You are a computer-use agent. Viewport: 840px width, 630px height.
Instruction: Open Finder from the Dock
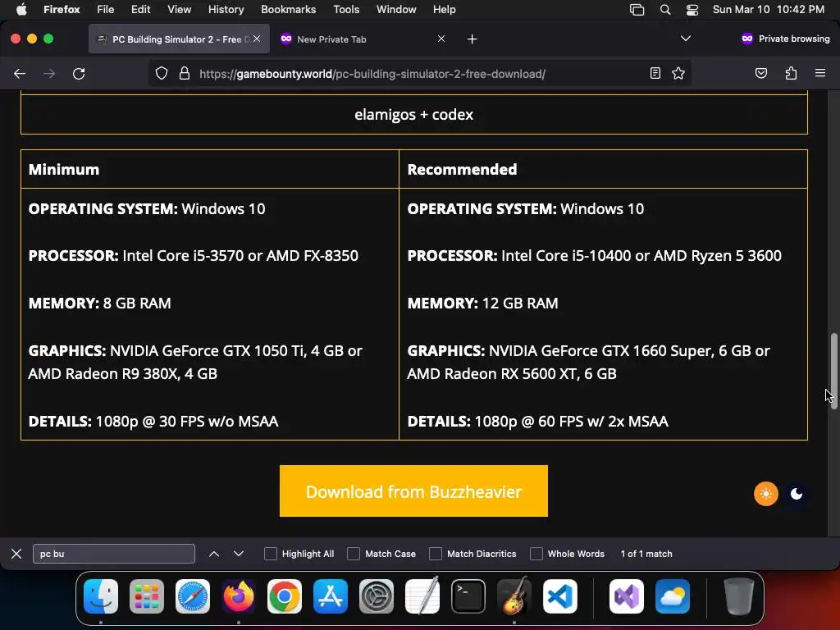click(101, 596)
